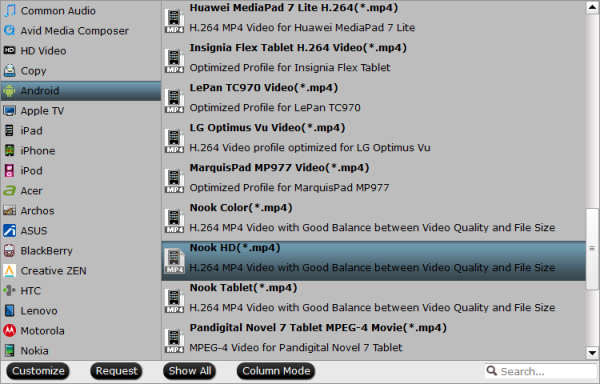
Task: Select the Apple TV category
Action: coord(81,111)
